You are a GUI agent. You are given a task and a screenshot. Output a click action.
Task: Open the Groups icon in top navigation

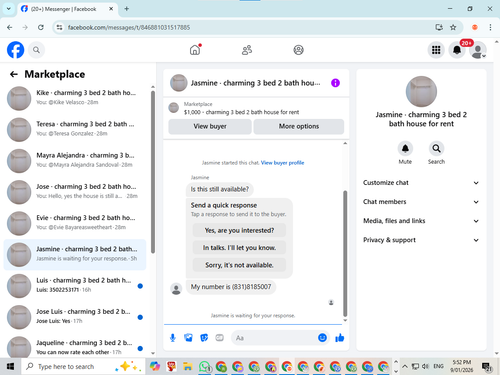pyautogui.click(x=298, y=50)
